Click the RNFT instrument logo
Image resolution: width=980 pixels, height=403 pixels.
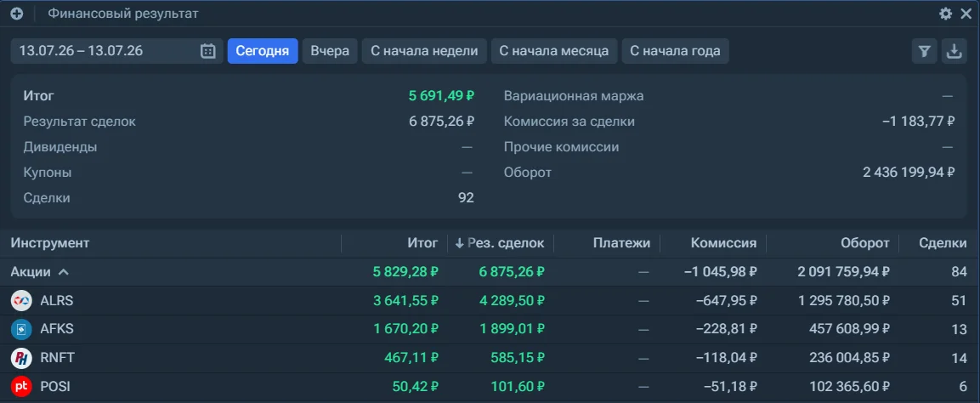click(21, 358)
